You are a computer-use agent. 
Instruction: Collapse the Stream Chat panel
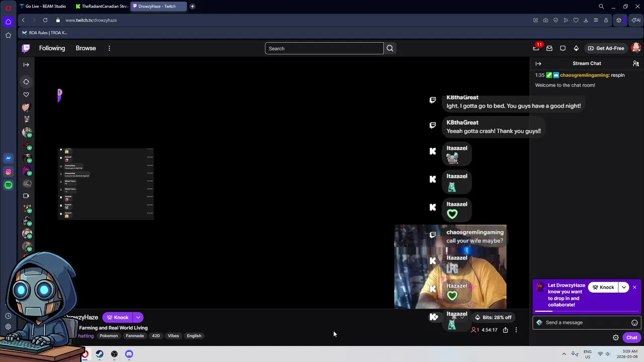point(538,63)
